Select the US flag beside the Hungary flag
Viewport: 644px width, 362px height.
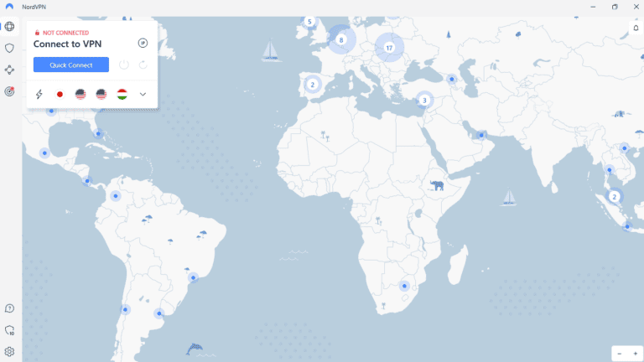[101, 95]
